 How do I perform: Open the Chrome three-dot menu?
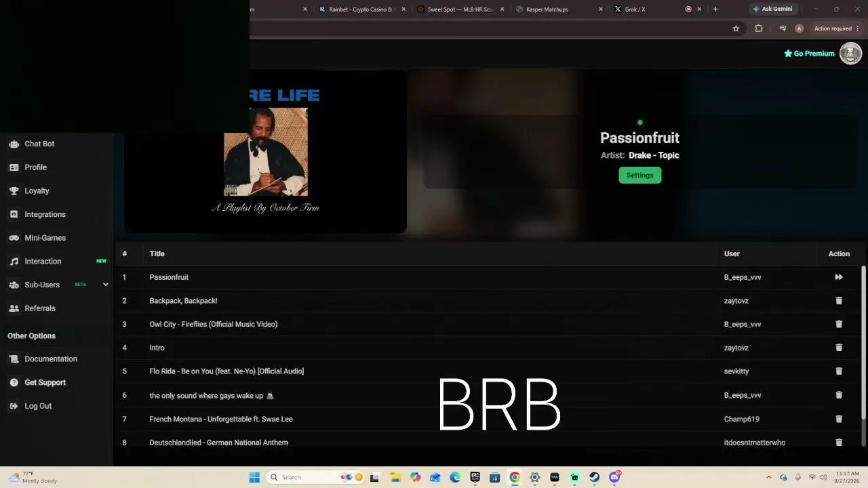(x=858, y=28)
